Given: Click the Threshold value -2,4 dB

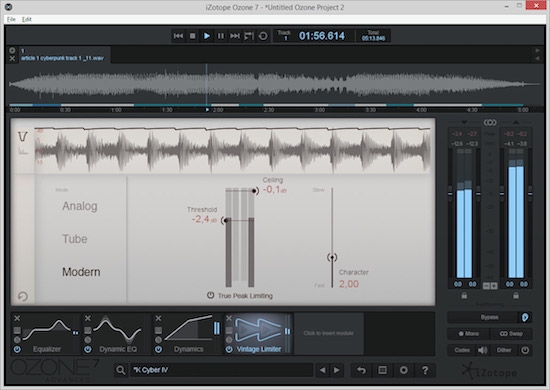Looking at the screenshot, I should point(204,219).
